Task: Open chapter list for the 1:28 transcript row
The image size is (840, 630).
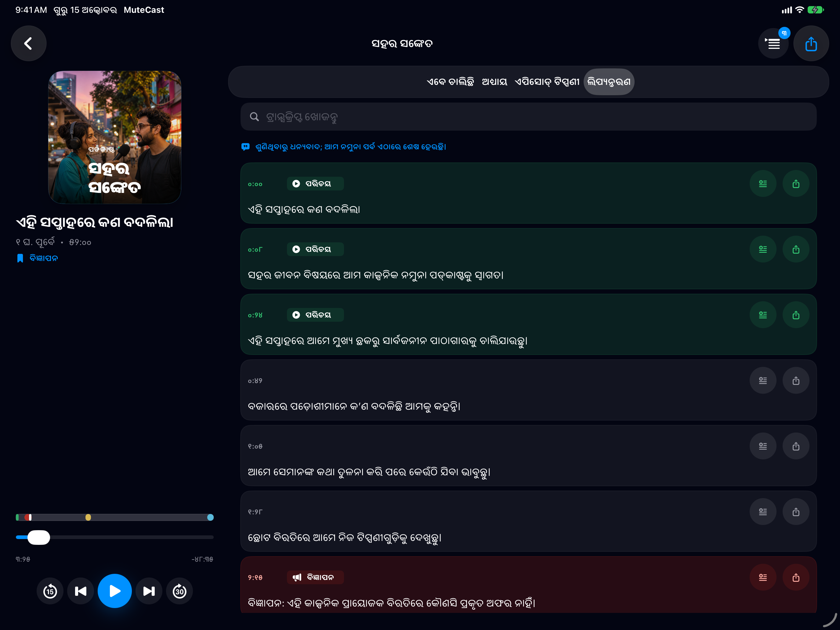Action: tap(763, 512)
